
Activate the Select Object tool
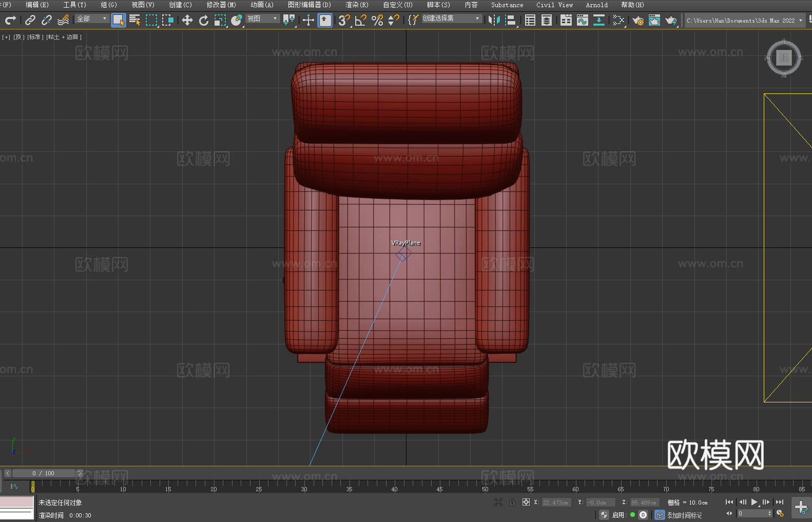(119, 20)
